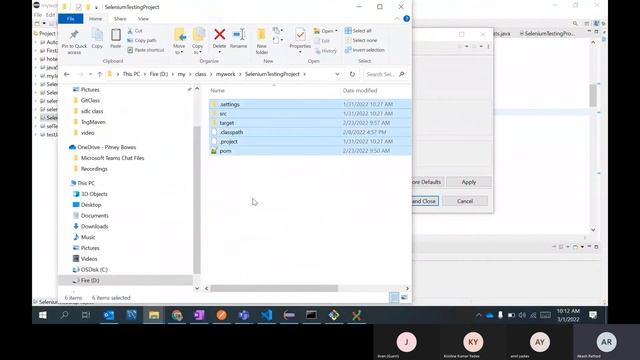Click Copy path in ribbon

142,40
